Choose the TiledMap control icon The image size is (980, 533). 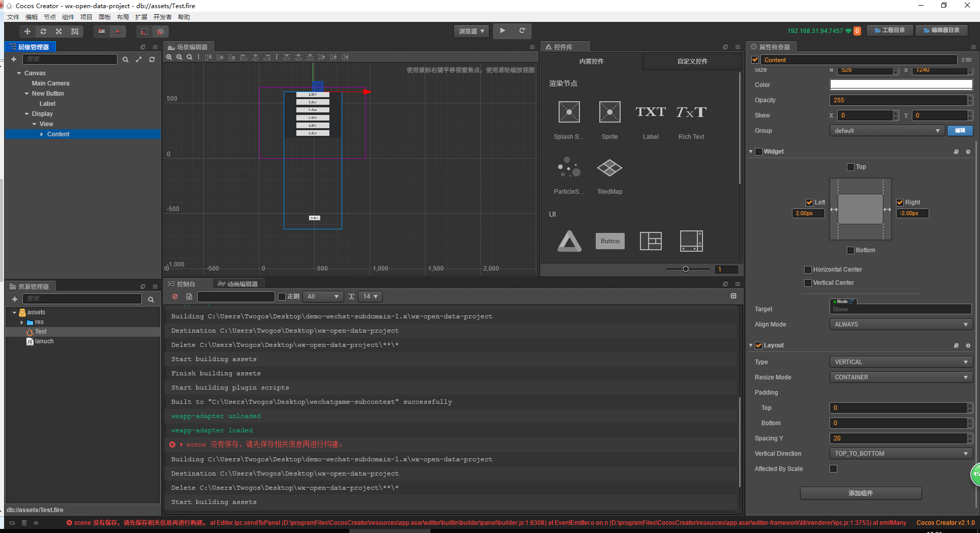609,168
